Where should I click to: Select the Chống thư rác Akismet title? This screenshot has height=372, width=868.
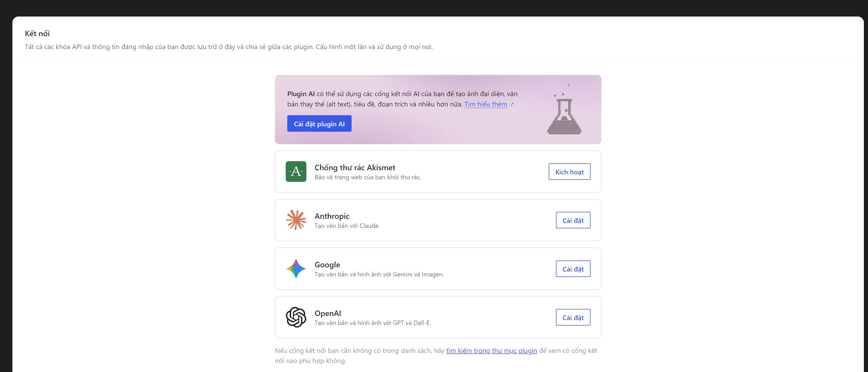click(355, 167)
